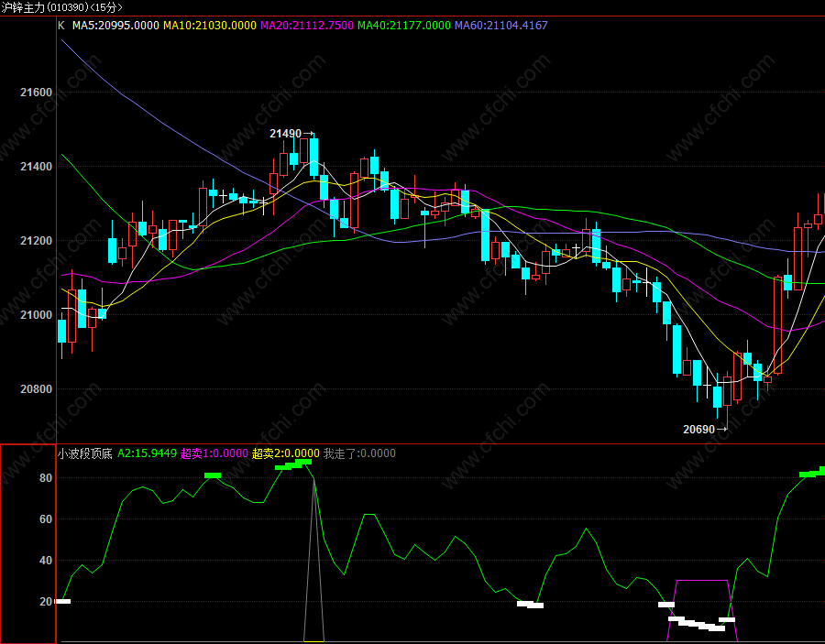Select the MA5:20995.0000 indicator label
Viewport: 825px width, 644px height.
(x=115, y=26)
